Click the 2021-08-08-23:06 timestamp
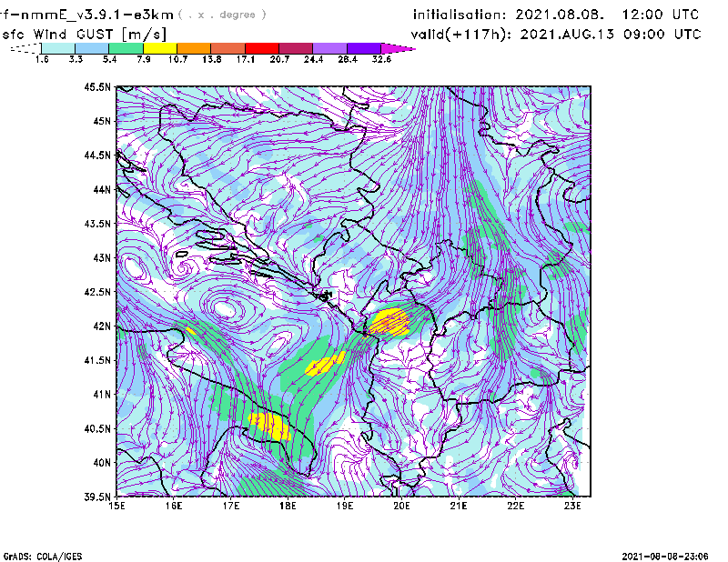The image size is (728, 562). (665, 556)
